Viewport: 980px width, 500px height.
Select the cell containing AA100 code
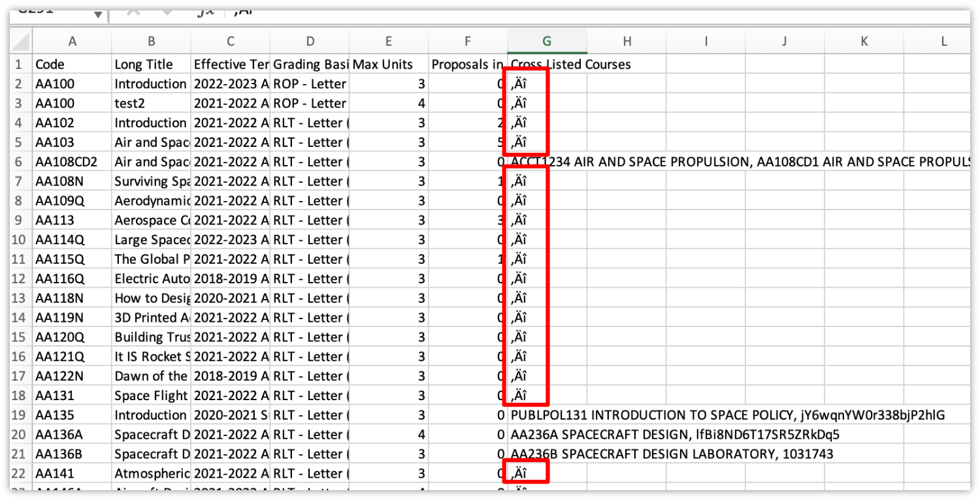click(x=72, y=83)
